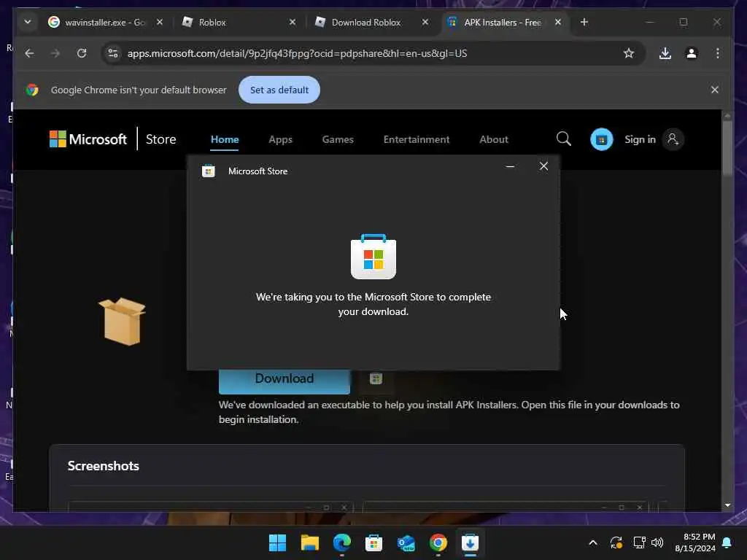Click the APK Installers box app icon
747x560 pixels.
click(x=123, y=321)
